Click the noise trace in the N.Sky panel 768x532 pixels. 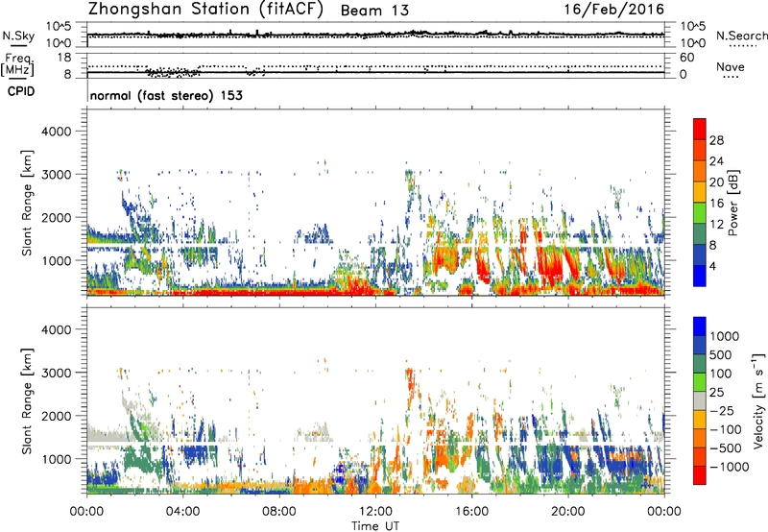[x=375, y=34]
